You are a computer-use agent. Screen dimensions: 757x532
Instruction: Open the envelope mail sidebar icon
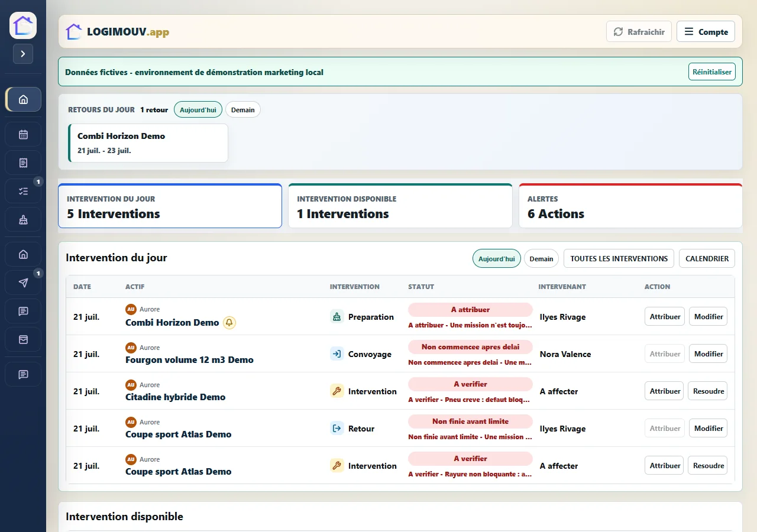(x=24, y=339)
